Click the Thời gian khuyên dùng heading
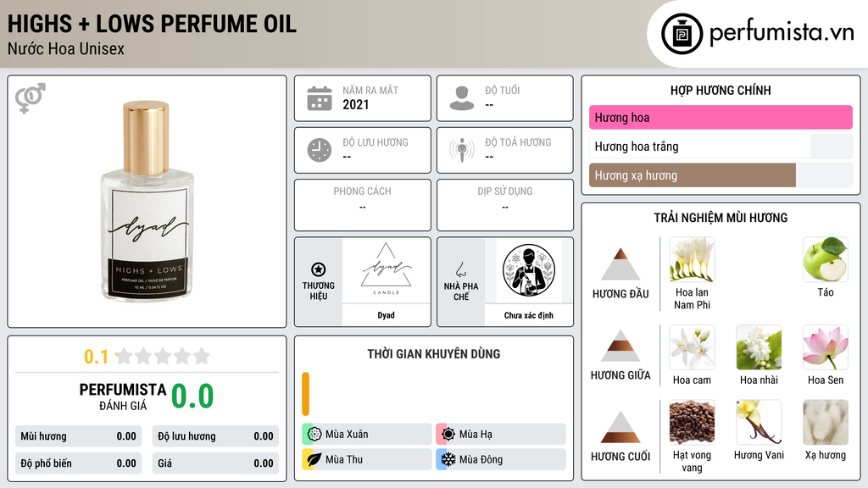The image size is (868, 488). click(x=433, y=353)
